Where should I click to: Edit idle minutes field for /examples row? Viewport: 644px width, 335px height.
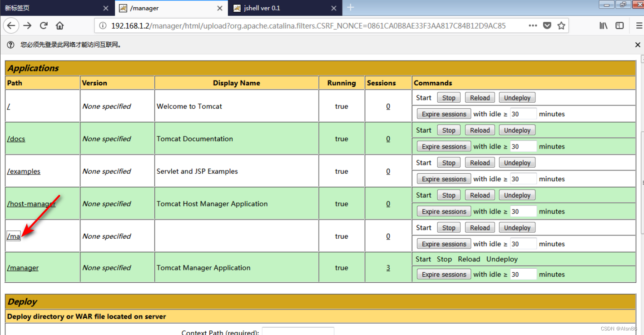pyautogui.click(x=523, y=179)
